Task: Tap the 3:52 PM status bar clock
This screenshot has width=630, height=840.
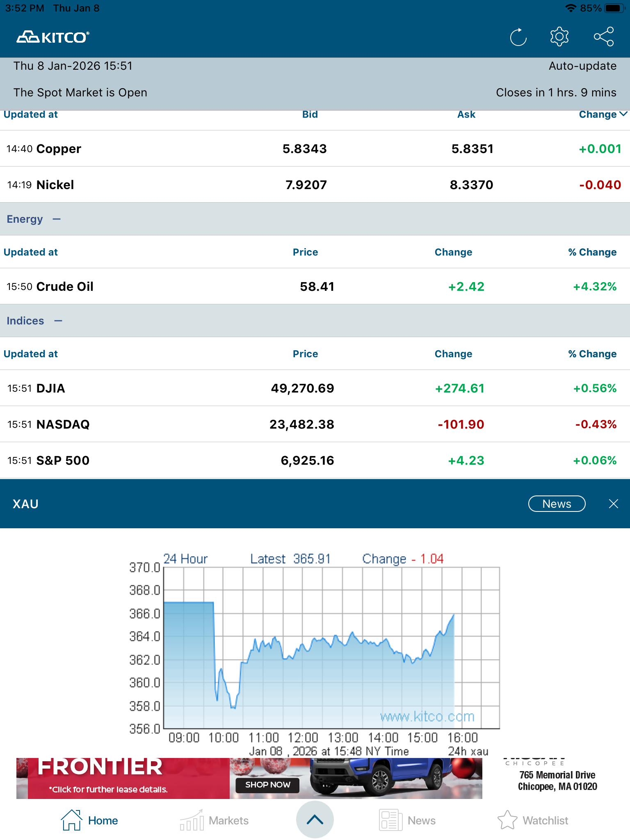Action: (x=25, y=8)
